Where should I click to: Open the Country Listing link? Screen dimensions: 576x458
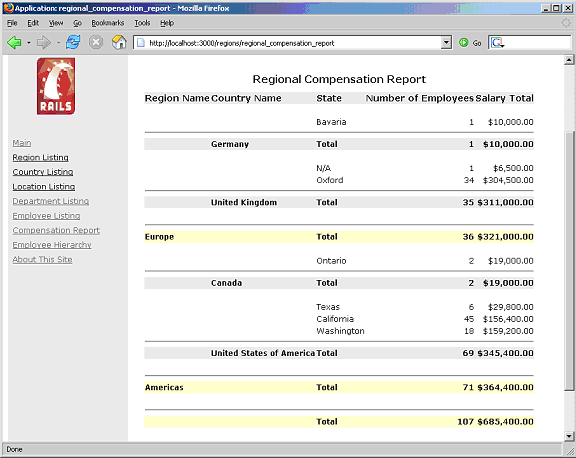(43, 172)
